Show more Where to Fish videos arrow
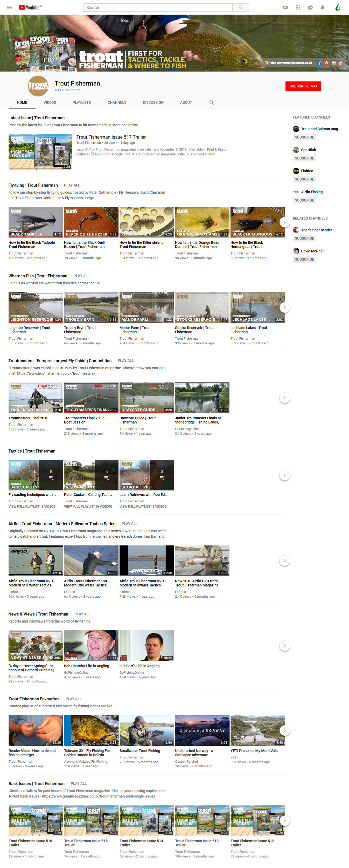The width and height of the screenshot is (349, 868). click(284, 307)
